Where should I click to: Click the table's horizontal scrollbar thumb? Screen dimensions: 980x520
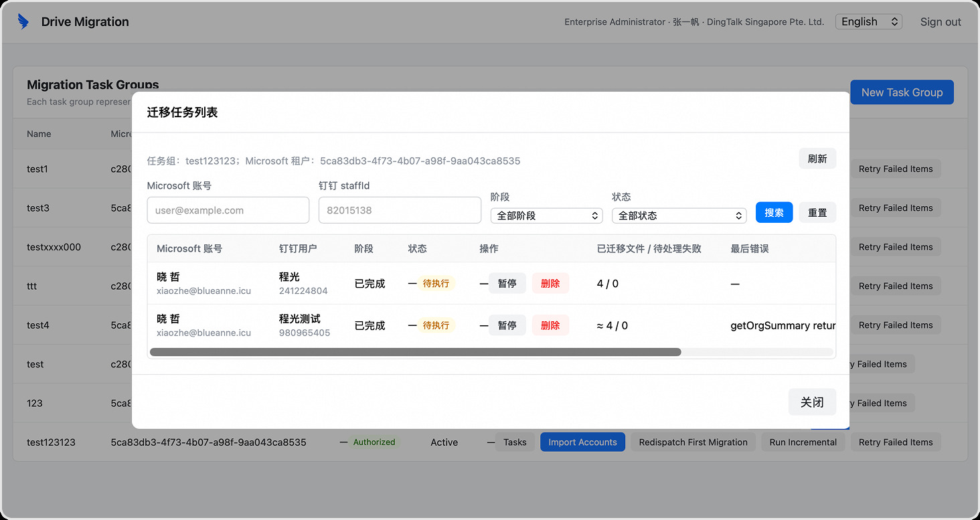(415, 352)
